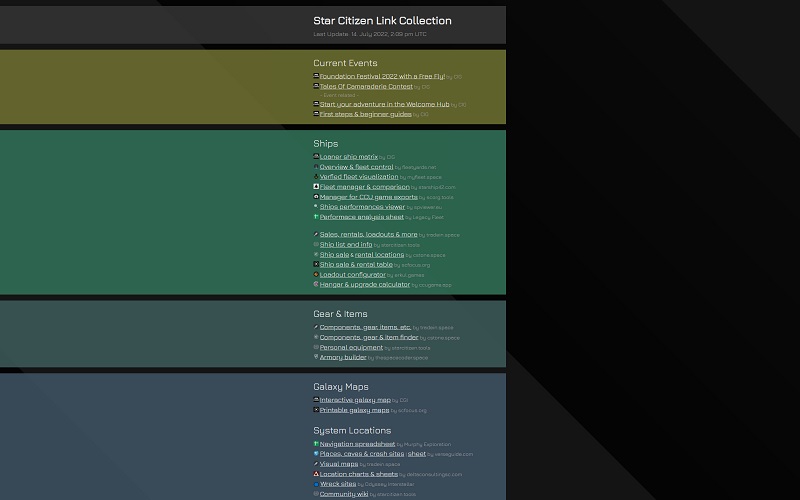Click icon beside Performance analysis sheet
The width and height of the screenshot is (800, 500).
(x=316, y=217)
